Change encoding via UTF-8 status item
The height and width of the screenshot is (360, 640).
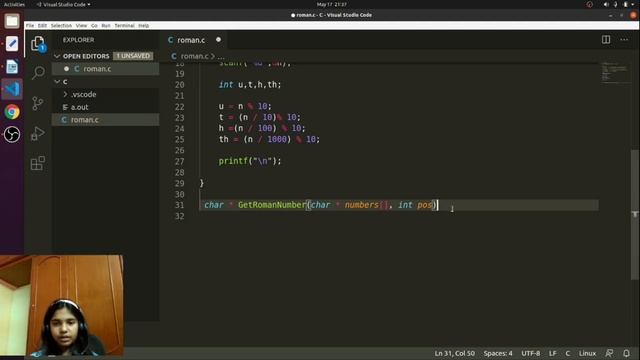tap(531, 353)
